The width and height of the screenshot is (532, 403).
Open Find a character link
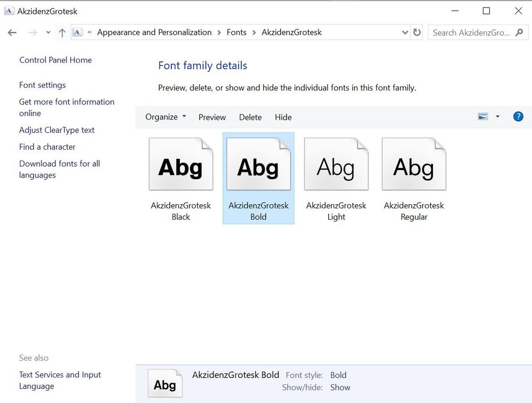[47, 147]
